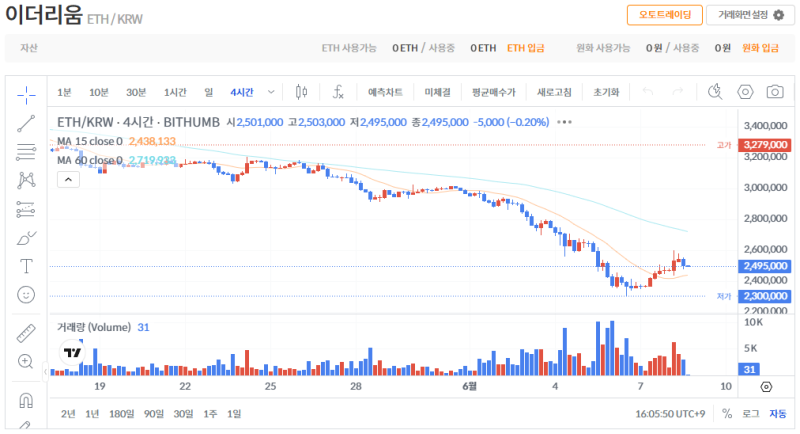Set the chart range to 30 days

(x=183, y=414)
